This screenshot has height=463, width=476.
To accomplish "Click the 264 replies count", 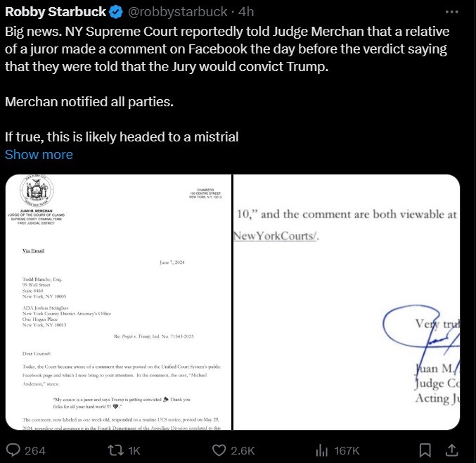I will pyautogui.click(x=35, y=450).
